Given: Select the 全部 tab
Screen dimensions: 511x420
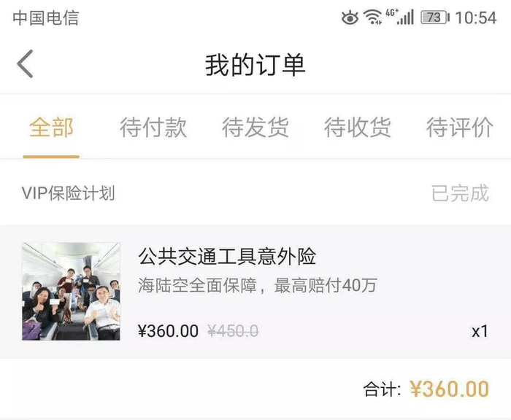Looking at the screenshot, I should click(51, 128).
